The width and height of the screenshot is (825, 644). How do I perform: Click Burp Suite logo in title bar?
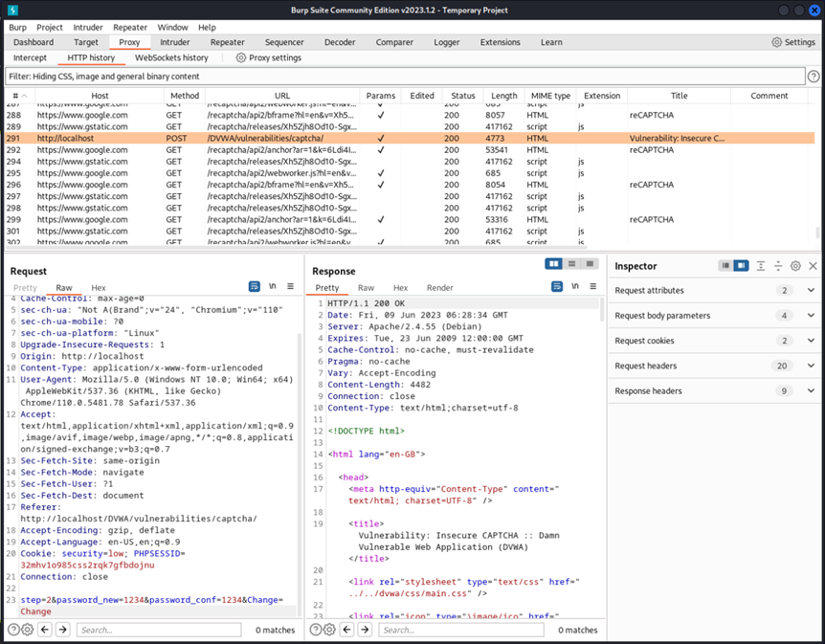[x=12, y=10]
